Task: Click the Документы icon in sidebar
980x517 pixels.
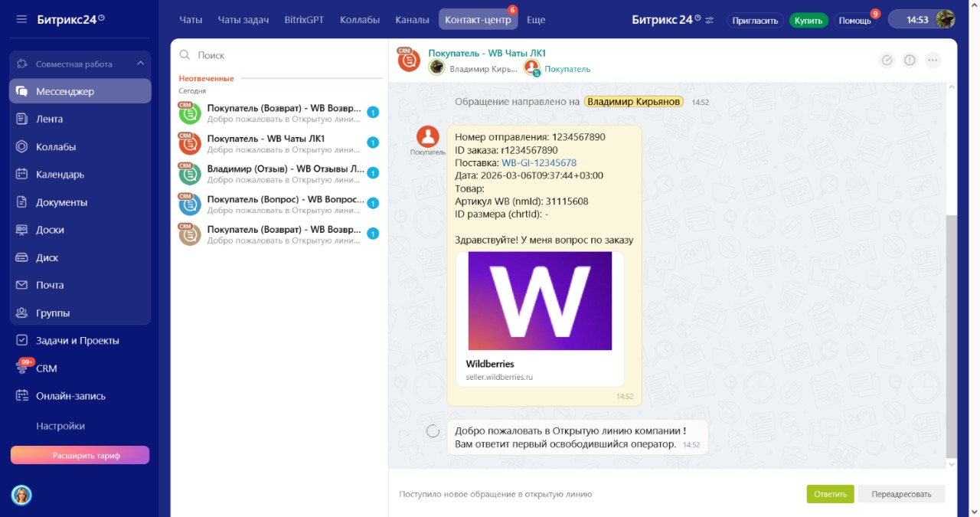Action: pyautogui.click(x=21, y=202)
